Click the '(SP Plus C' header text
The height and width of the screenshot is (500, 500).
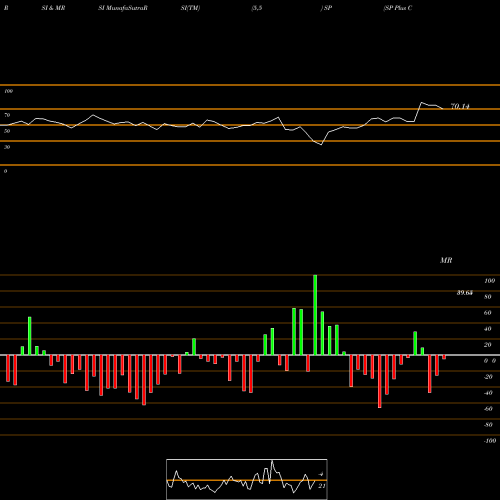pos(398,8)
